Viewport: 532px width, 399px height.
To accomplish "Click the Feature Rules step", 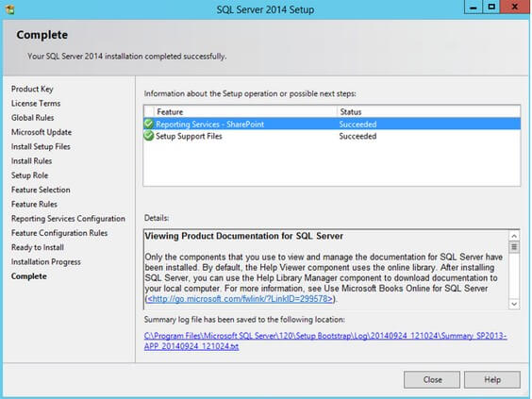I will pos(34,205).
